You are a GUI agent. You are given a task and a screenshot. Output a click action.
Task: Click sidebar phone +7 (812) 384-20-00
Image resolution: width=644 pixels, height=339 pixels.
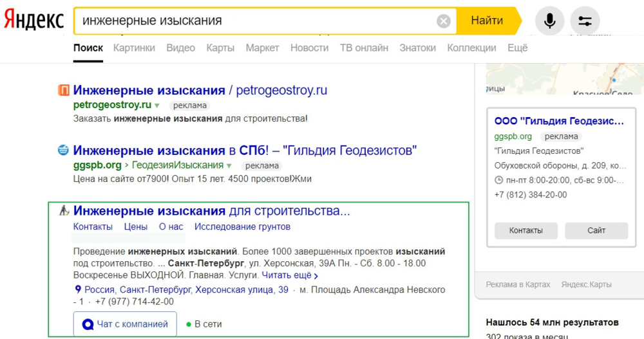click(x=531, y=195)
